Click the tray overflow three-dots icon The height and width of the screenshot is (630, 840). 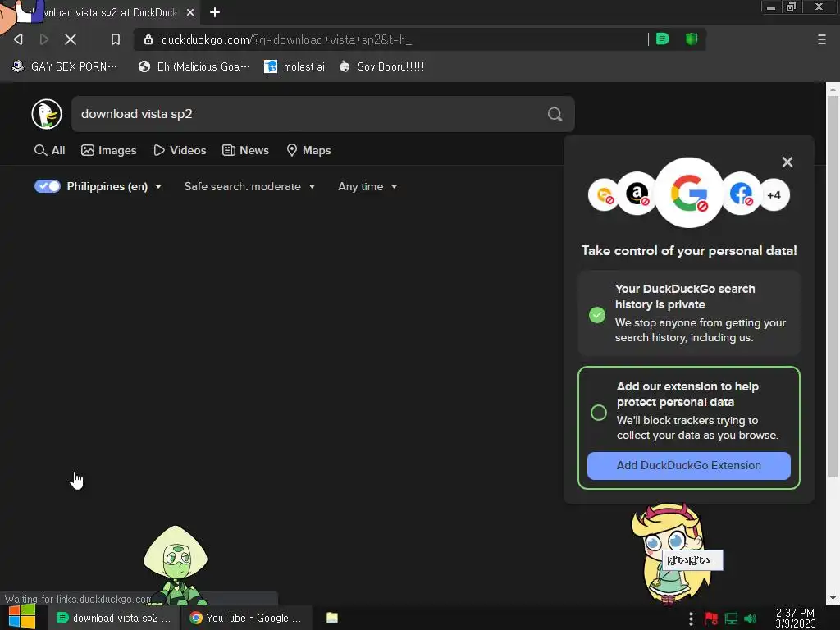coord(691,619)
